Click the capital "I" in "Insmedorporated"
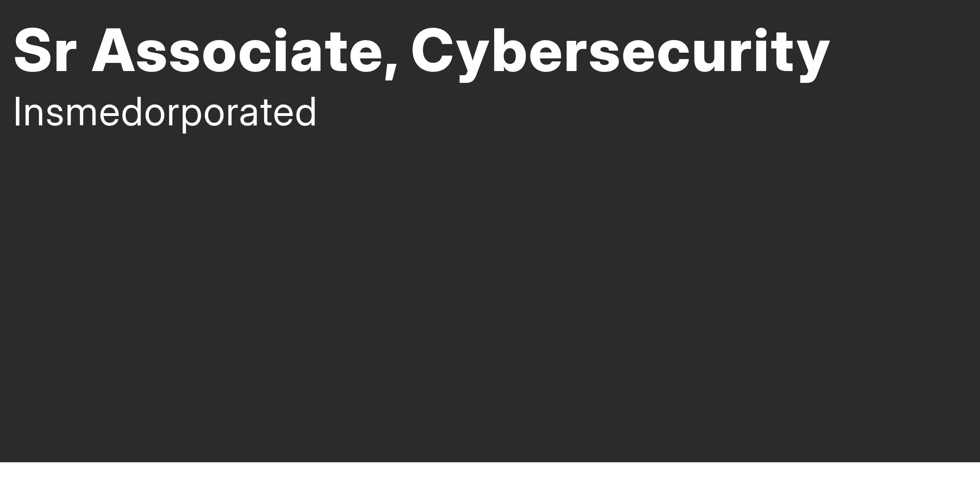This screenshot has width=980, height=479. 17,112
